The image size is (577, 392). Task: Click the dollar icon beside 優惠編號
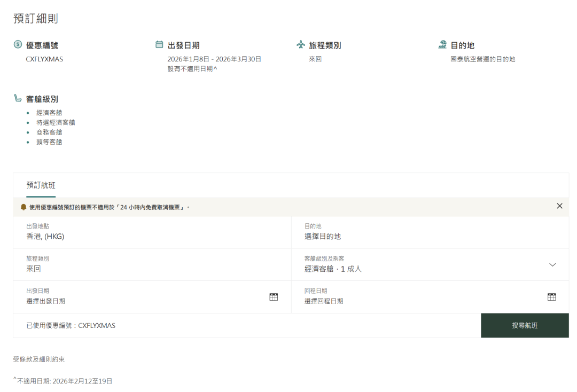18,45
